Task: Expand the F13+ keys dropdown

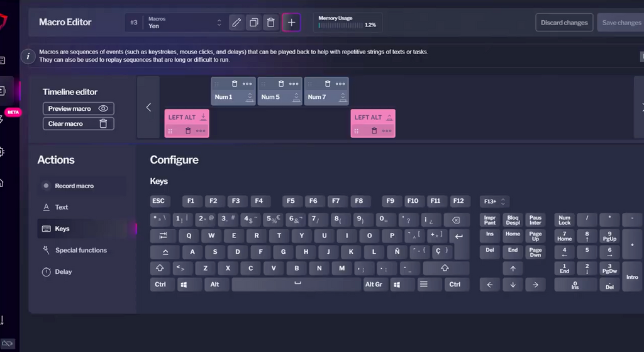Action: tap(494, 202)
